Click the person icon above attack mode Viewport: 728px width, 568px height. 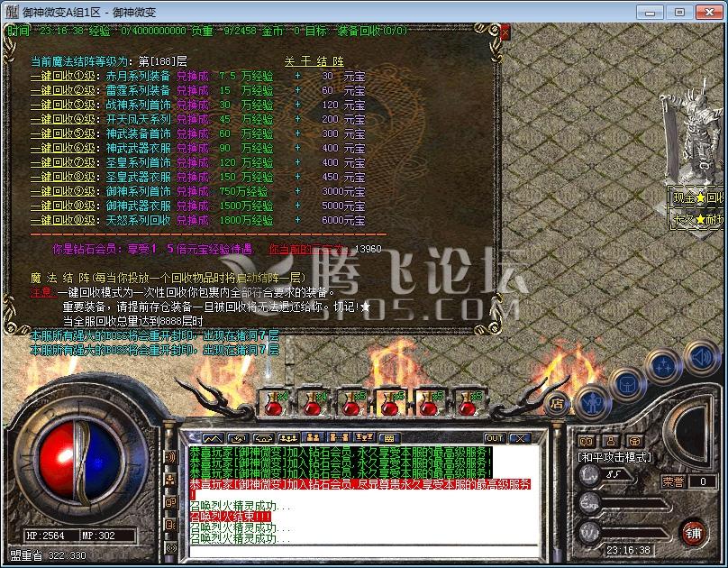coord(611,441)
